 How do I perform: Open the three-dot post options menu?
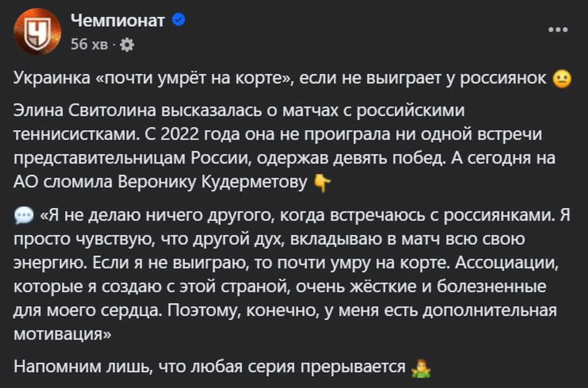click(558, 29)
